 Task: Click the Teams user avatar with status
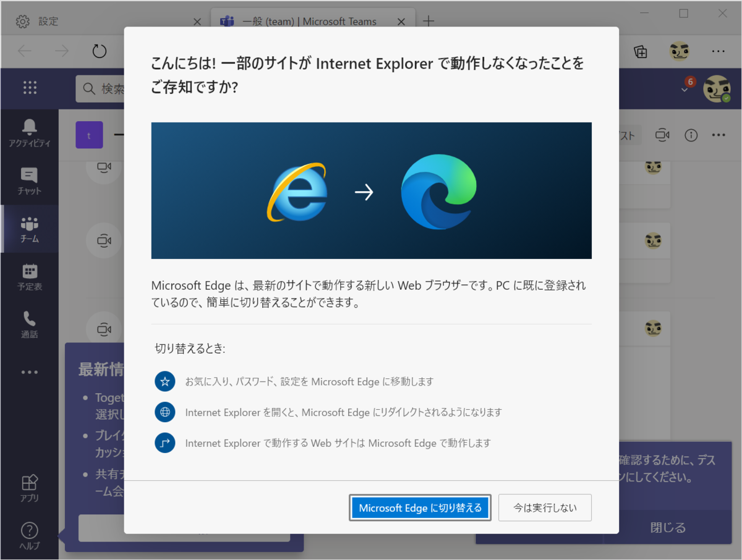(717, 89)
